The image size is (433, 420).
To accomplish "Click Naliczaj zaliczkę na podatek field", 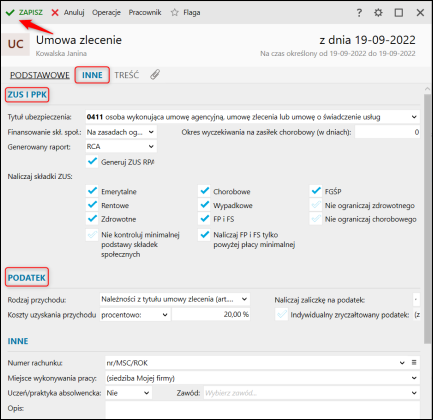I will (416, 299).
